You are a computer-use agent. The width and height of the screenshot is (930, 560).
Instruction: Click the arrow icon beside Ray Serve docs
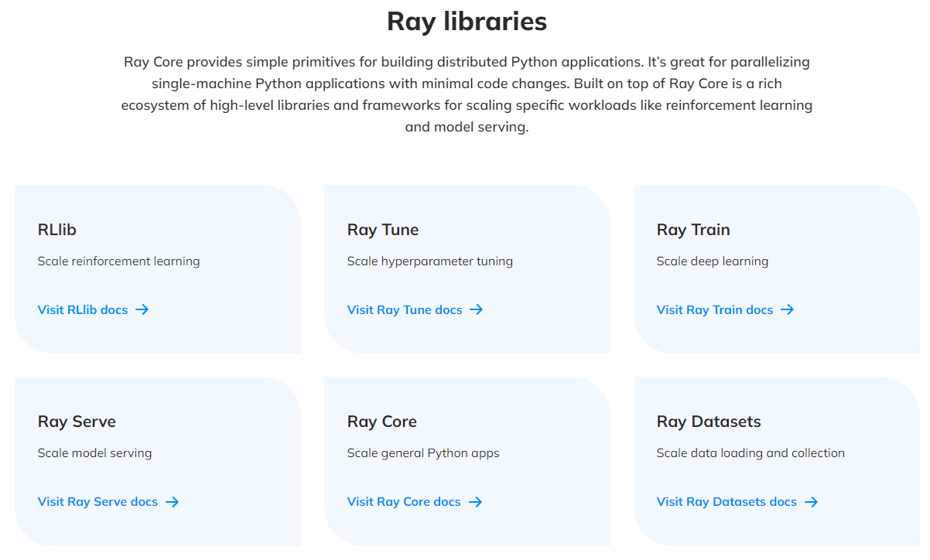tap(172, 502)
